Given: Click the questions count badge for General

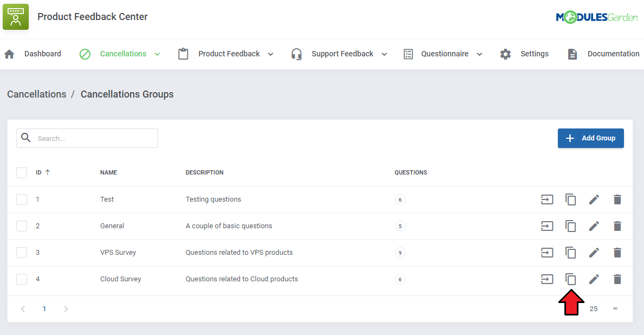Looking at the screenshot, I should (400, 226).
